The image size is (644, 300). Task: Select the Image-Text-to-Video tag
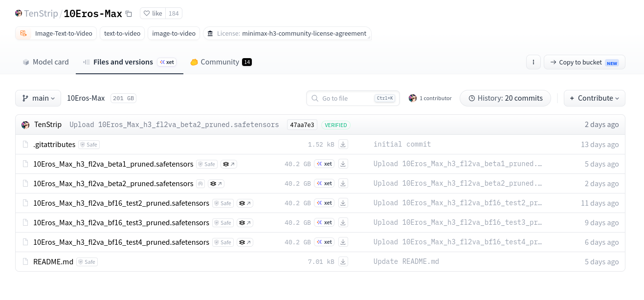[x=56, y=33]
